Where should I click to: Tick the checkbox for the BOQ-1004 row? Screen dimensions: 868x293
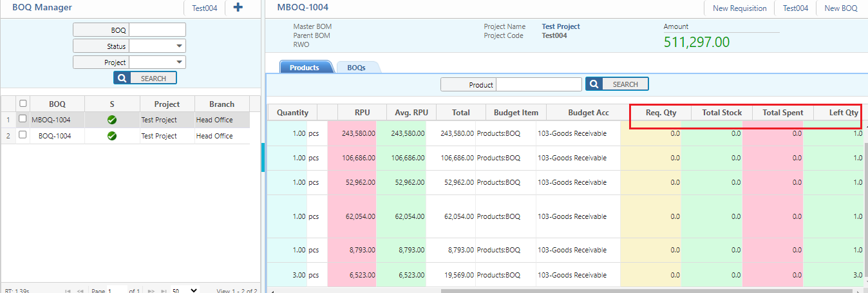(23, 135)
